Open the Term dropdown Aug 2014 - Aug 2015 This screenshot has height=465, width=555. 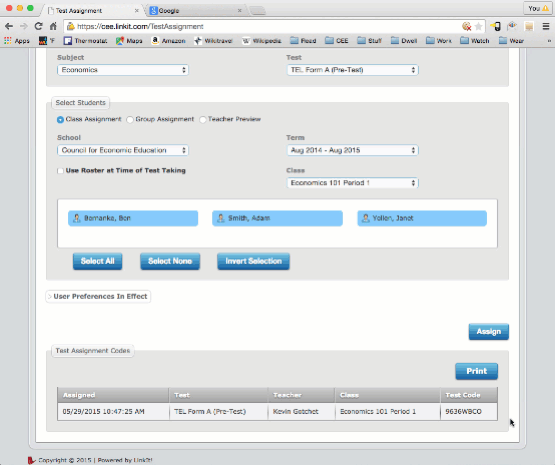click(x=353, y=150)
